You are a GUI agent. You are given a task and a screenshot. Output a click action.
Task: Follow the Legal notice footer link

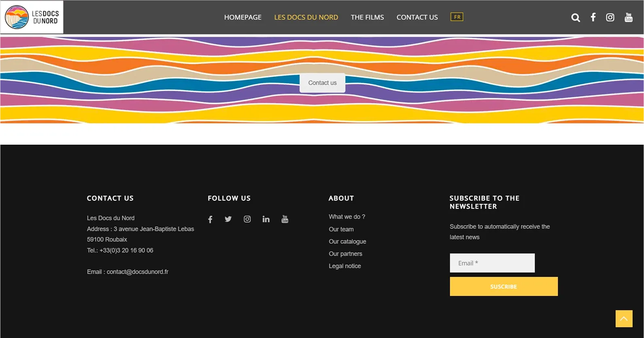[344, 266]
